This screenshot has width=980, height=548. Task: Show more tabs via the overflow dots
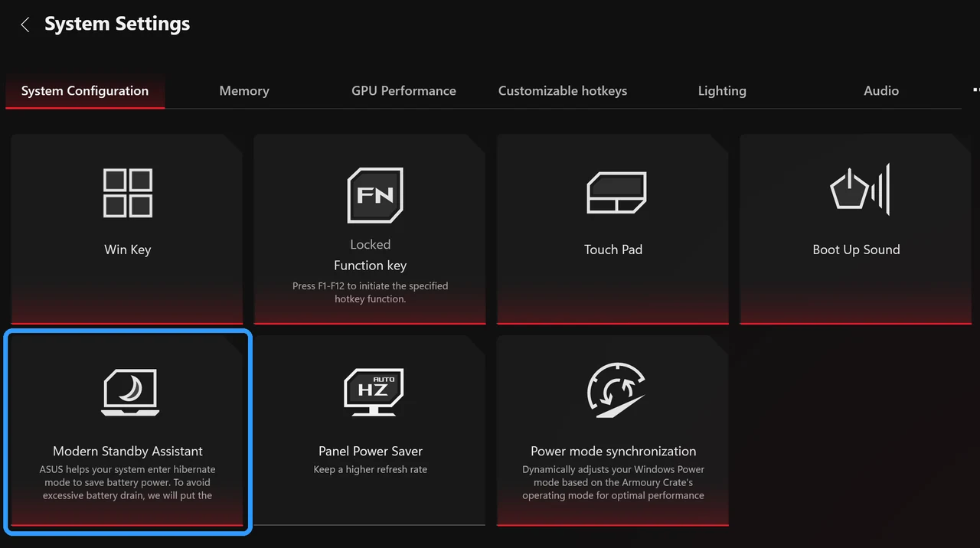coord(975,90)
